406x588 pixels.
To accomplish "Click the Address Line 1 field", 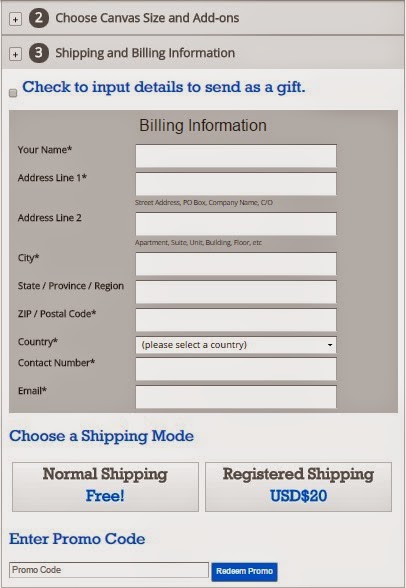I will (x=236, y=184).
